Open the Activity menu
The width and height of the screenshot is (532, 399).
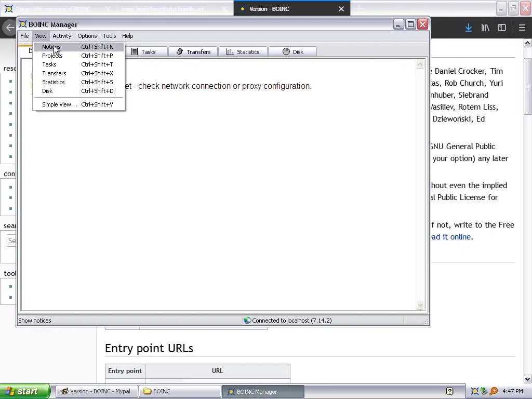pos(62,36)
